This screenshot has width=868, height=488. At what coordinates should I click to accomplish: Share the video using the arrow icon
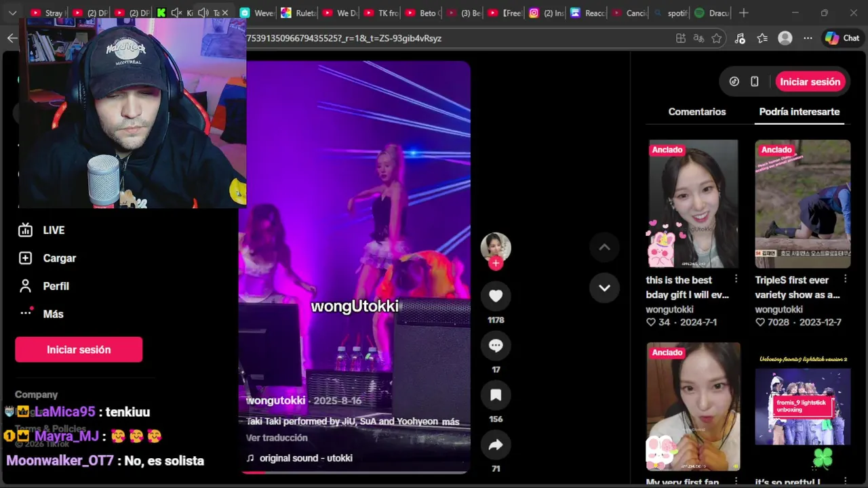pos(496,445)
